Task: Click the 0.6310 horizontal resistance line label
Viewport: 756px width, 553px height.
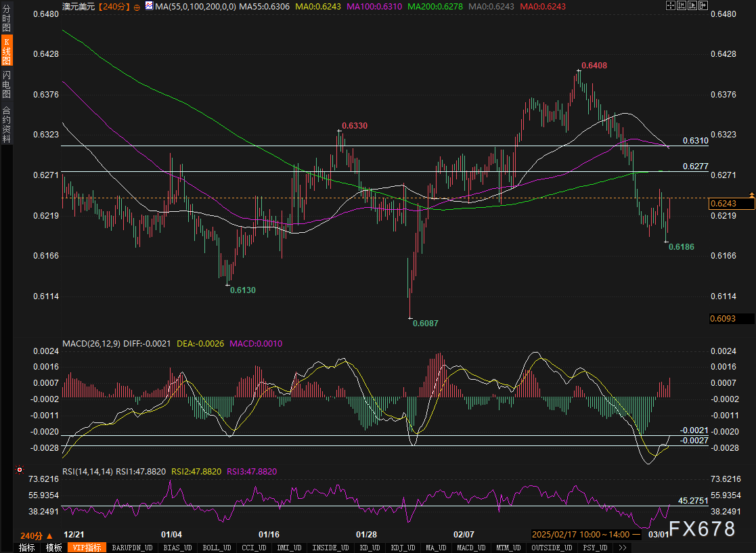Action: point(695,140)
